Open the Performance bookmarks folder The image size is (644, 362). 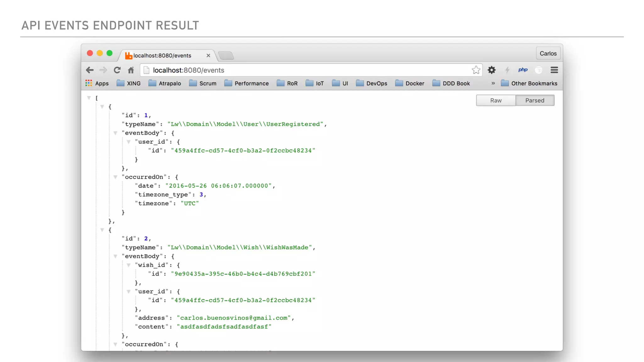coord(247,83)
